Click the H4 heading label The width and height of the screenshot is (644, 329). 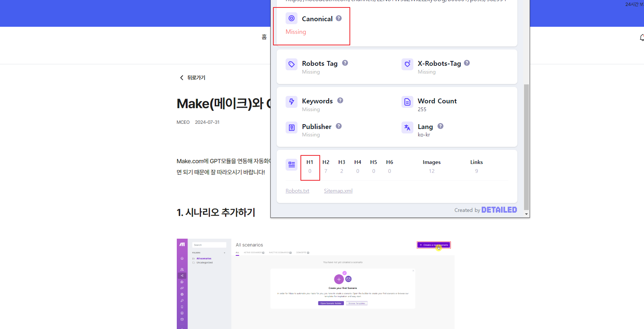(x=358, y=162)
